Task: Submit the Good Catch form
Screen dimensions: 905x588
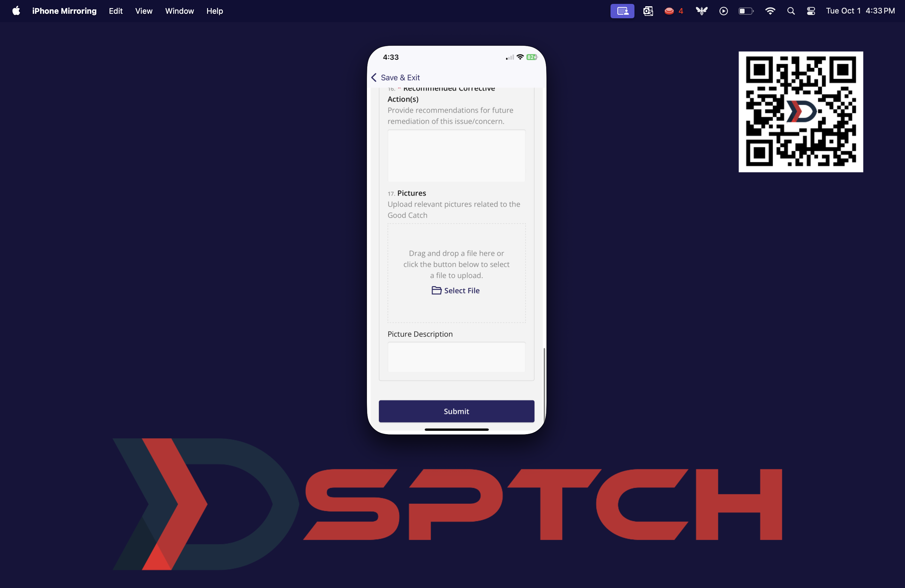Action: pos(456,411)
